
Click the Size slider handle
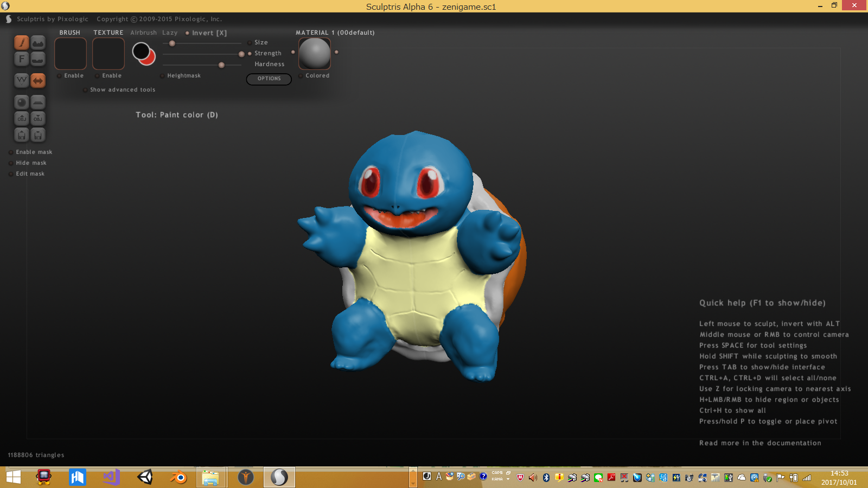click(x=172, y=43)
